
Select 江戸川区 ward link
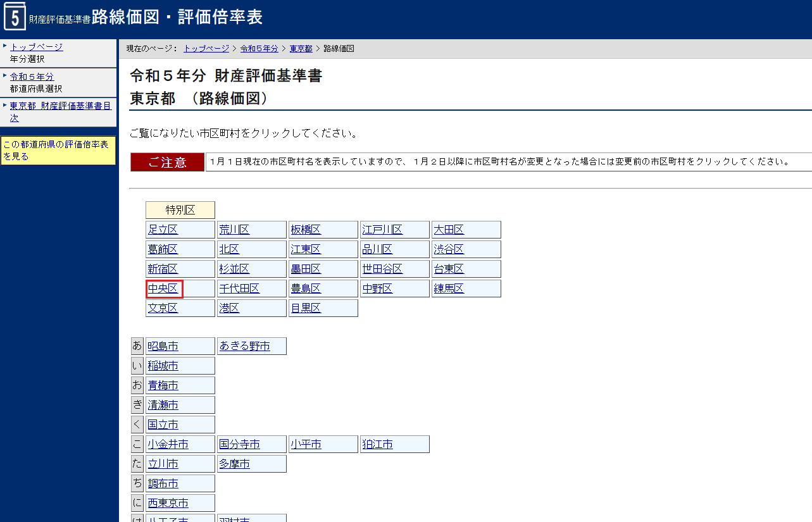[x=382, y=230]
